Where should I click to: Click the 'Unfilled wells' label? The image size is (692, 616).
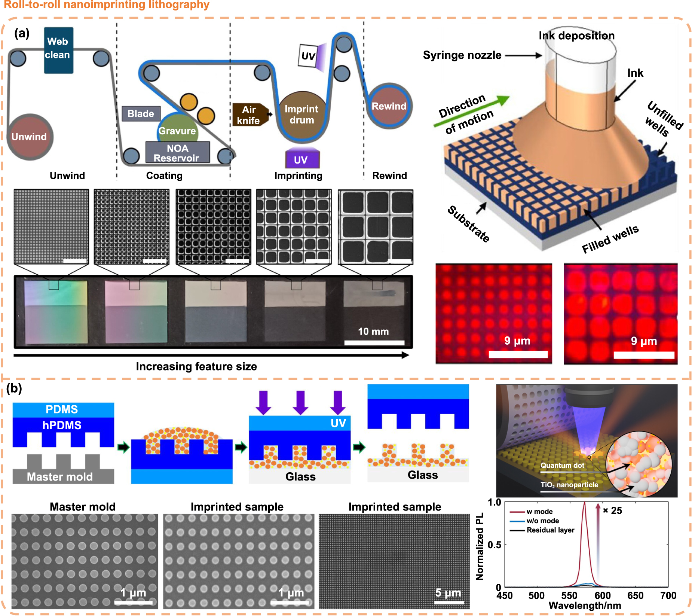tap(664, 119)
